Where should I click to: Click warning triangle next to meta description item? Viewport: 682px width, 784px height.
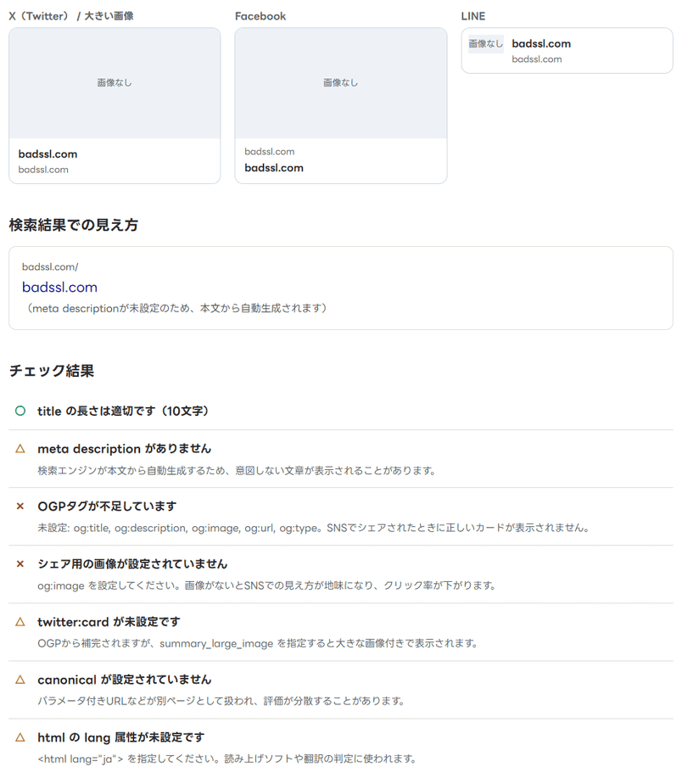point(20,449)
